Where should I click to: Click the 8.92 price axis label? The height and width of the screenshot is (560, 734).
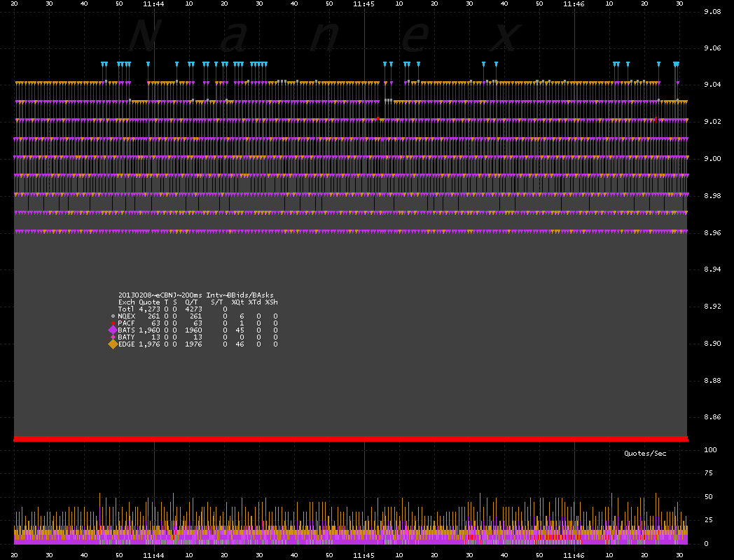point(712,307)
